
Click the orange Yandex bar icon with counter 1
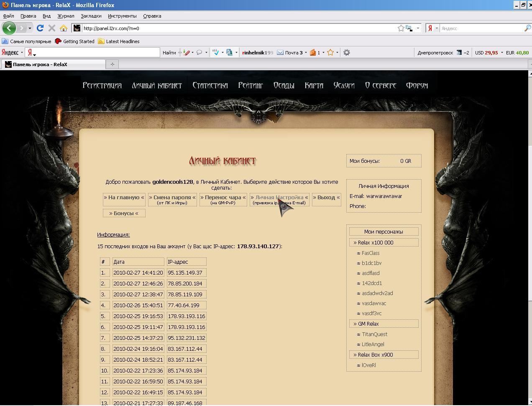point(313,52)
